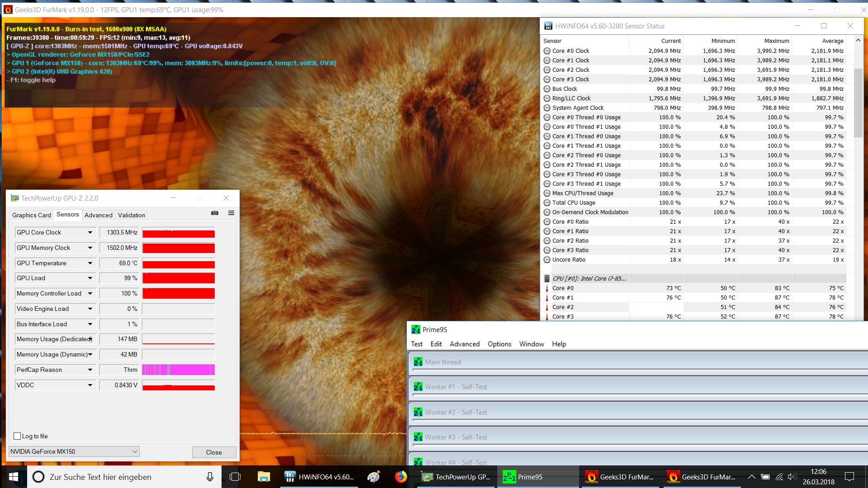
Task: Expand the Memory Controller Load dropdown
Action: pyautogui.click(x=90, y=293)
